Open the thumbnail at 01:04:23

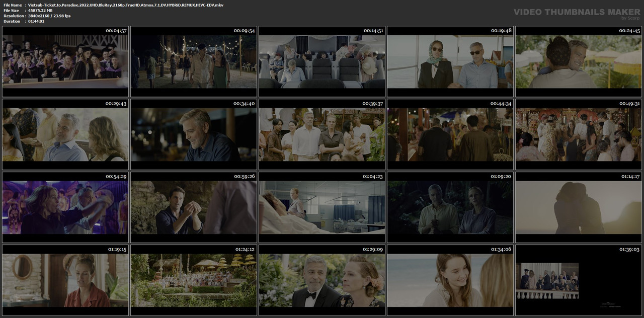point(322,207)
